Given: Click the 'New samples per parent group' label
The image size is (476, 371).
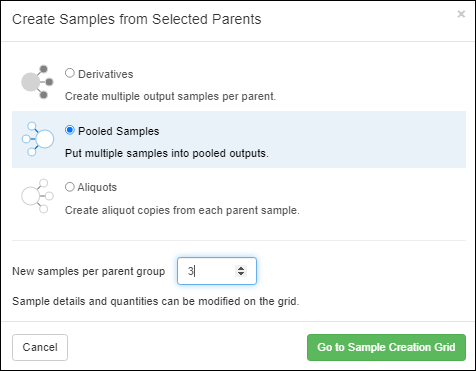Looking at the screenshot, I should tap(89, 271).
